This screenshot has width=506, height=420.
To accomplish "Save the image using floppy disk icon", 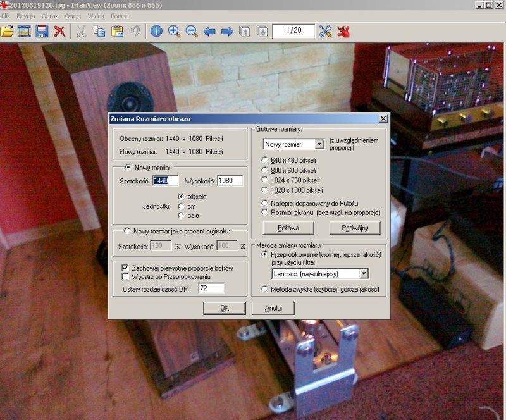I will 42,32.
